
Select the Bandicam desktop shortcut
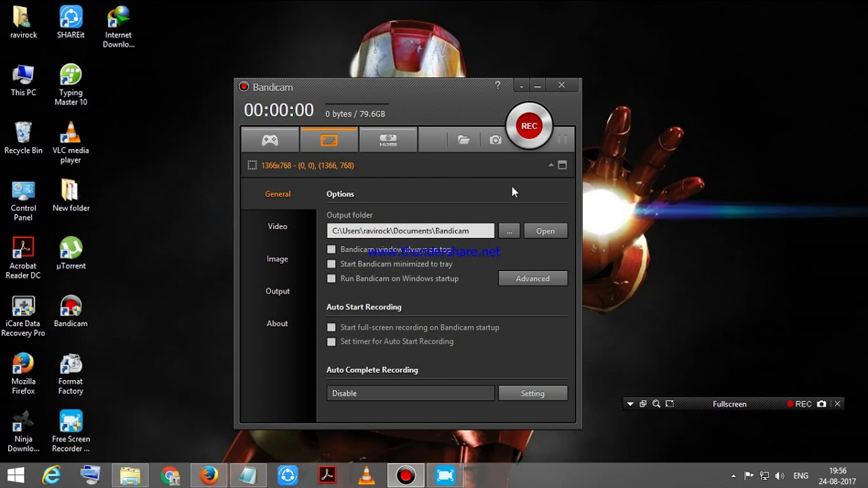[x=71, y=312]
